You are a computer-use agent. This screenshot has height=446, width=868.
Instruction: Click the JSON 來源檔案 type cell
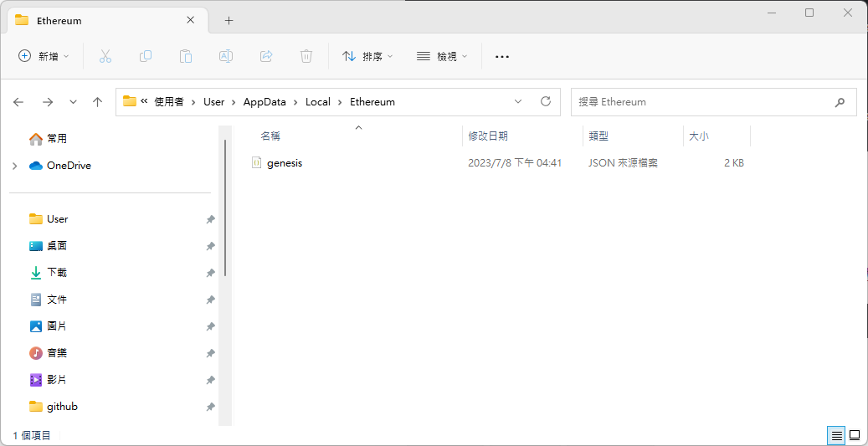(624, 163)
